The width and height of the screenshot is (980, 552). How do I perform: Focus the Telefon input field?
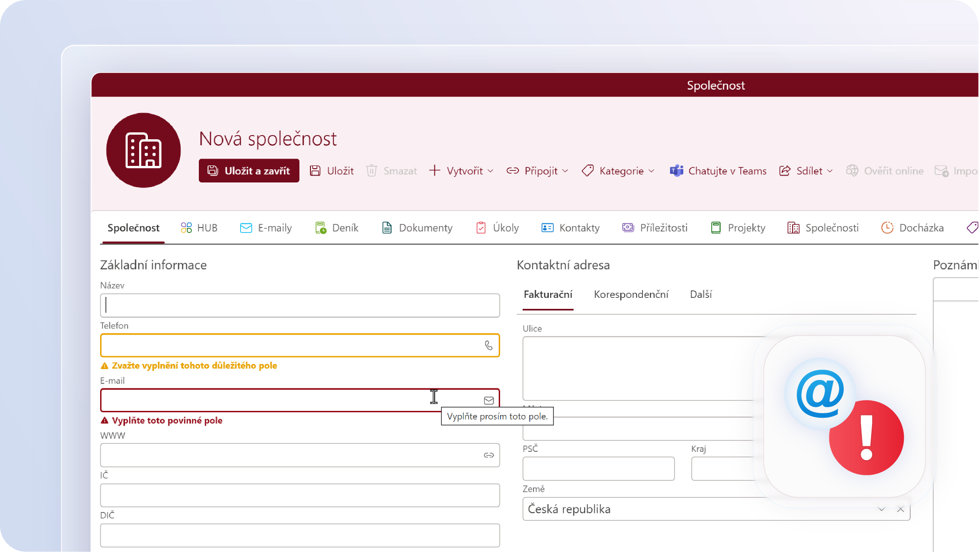coord(300,345)
